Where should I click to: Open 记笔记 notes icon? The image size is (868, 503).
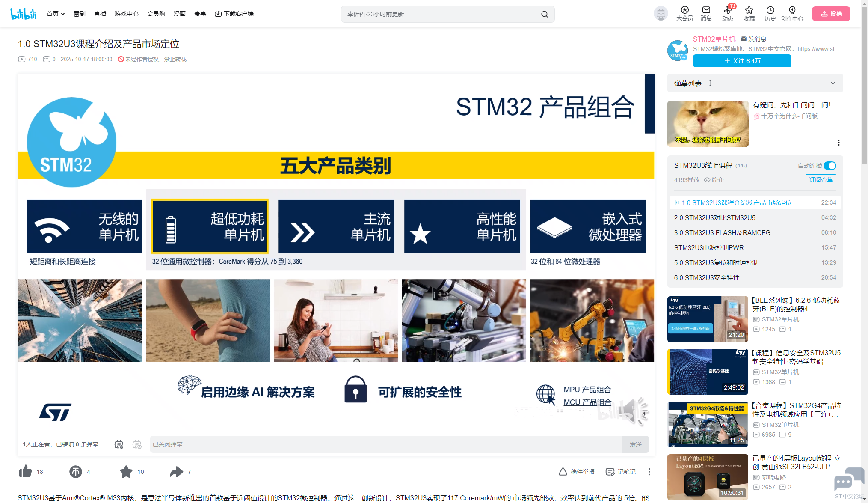(610, 471)
